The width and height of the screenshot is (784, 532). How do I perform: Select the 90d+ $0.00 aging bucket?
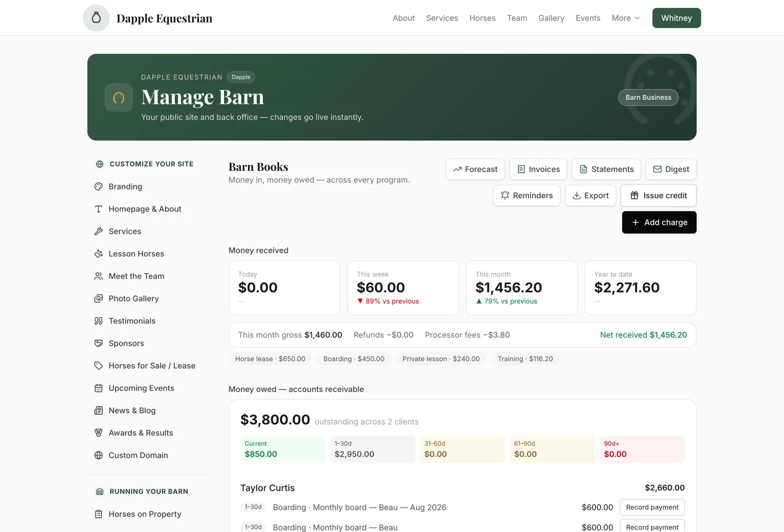coord(642,449)
